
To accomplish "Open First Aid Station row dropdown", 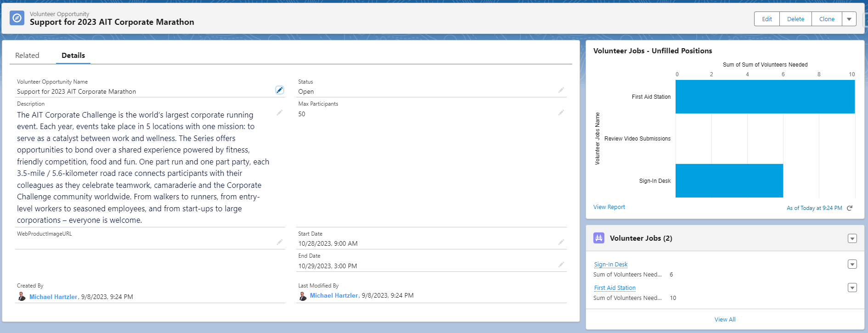I will tap(852, 288).
